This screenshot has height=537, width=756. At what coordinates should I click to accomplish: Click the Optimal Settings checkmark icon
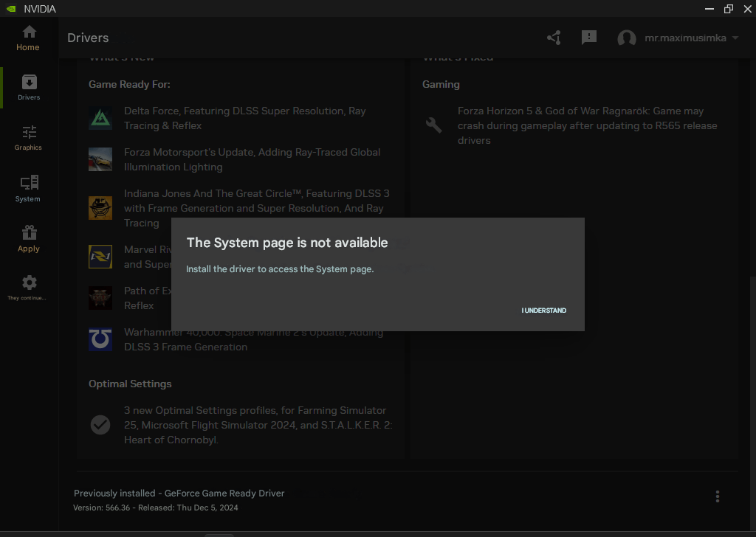(x=100, y=425)
